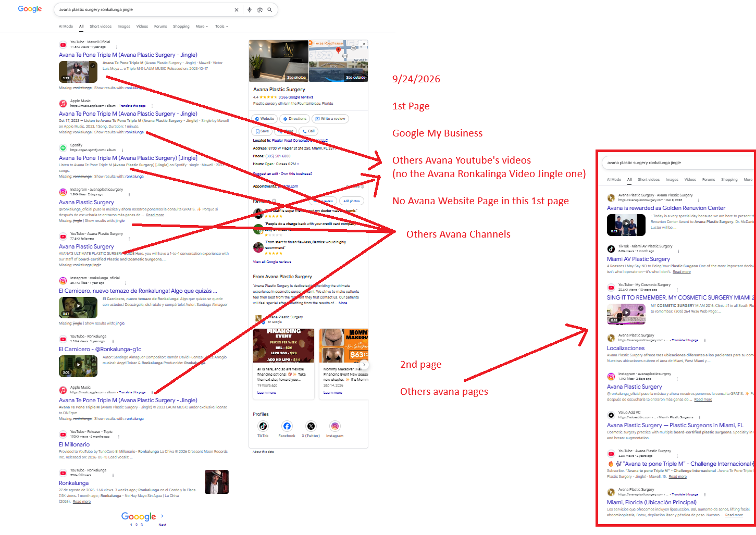
Task: Expand business hours next to Closes 6 PM
Action: click(x=298, y=164)
